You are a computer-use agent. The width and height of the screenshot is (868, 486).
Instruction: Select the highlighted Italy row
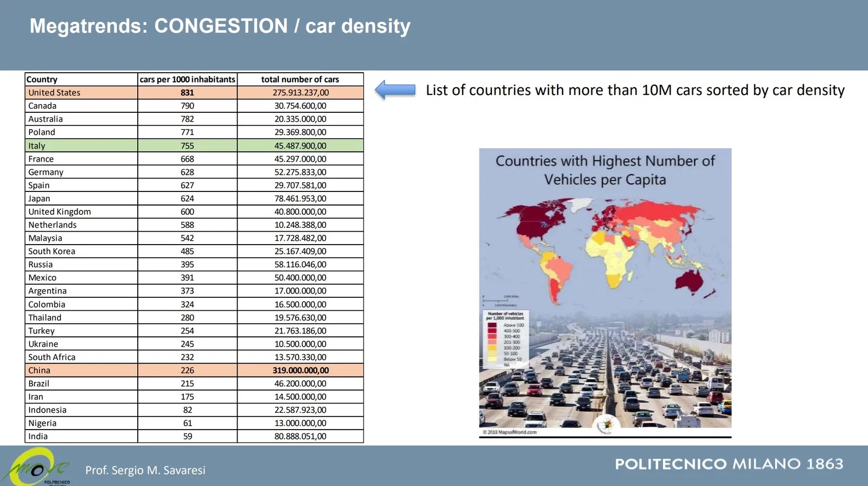(x=194, y=145)
